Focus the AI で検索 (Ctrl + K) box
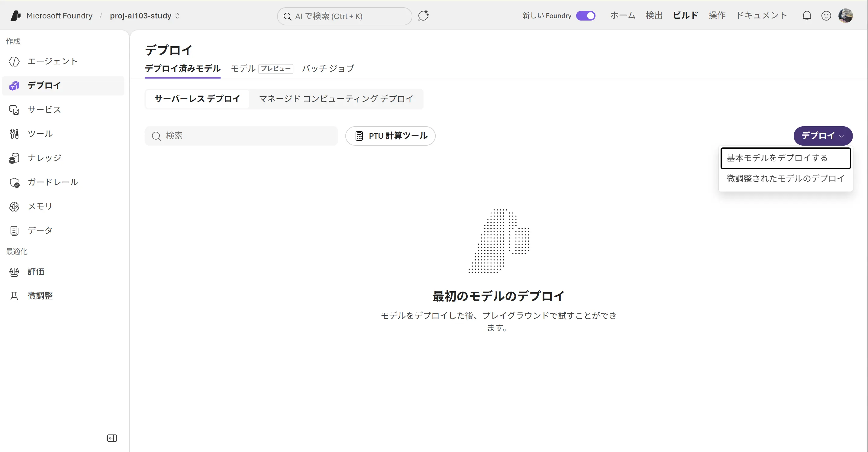Image resolution: width=868 pixels, height=452 pixels. click(x=344, y=16)
